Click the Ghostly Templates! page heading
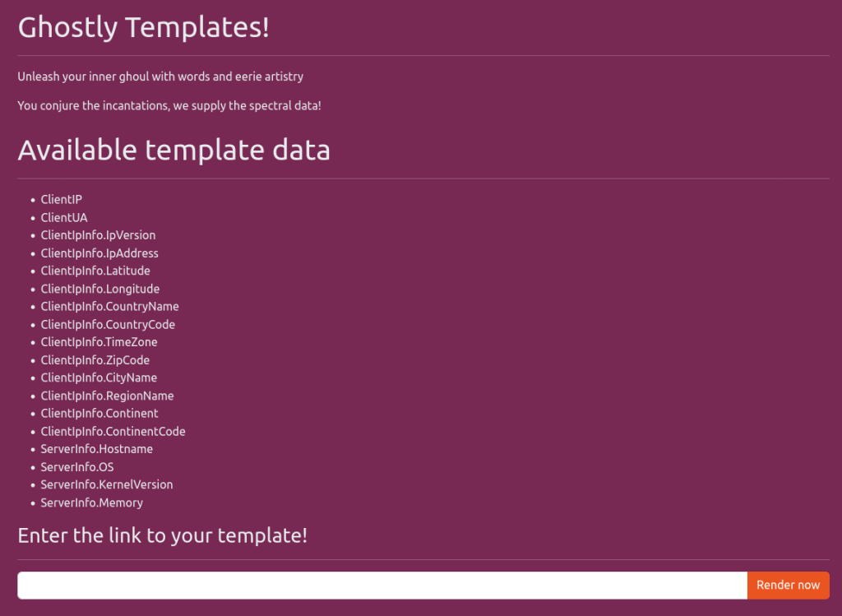The height and width of the screenshot is (616, 842). click(x=144, y=27)
